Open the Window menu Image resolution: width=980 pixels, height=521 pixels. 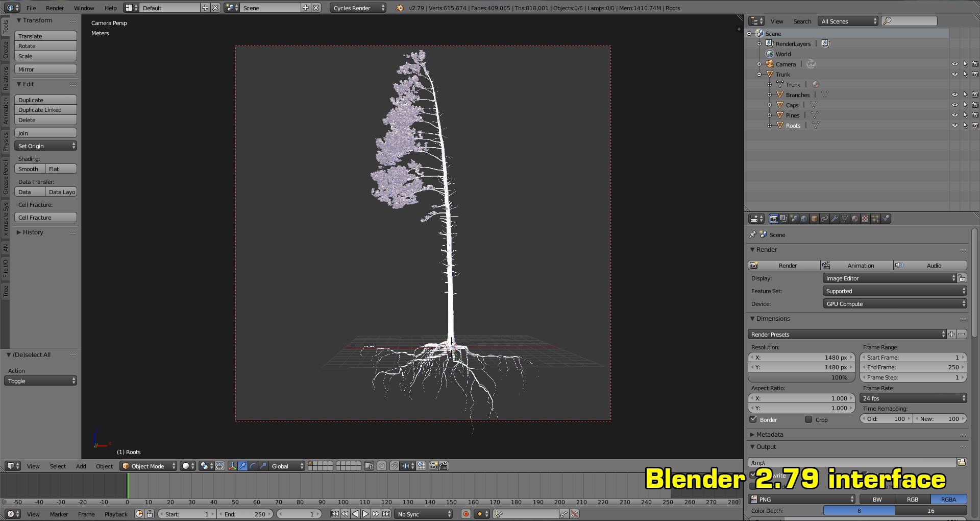coord(84,8)
